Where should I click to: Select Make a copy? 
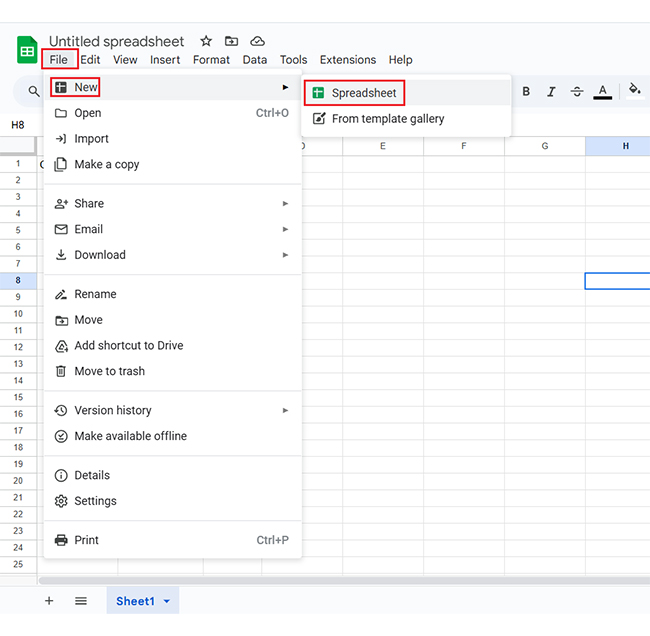172,164
